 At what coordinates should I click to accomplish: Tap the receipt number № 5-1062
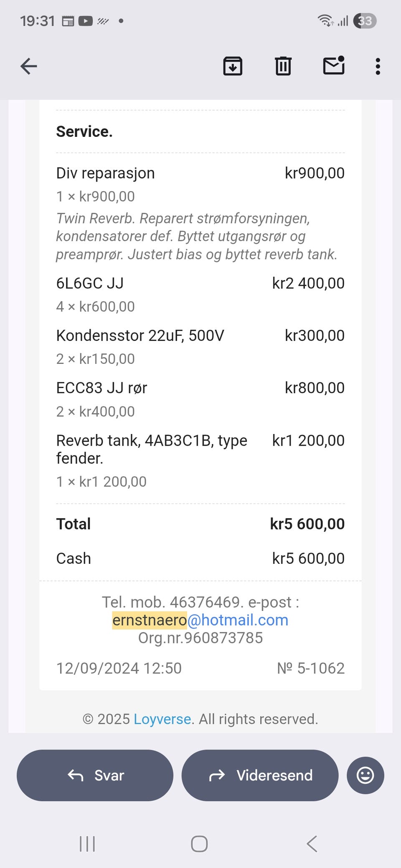coord(311,668)
